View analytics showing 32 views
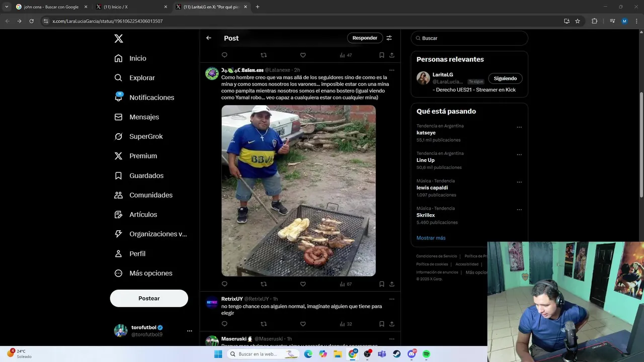Image resolution: width=644 pixels, height=362 pixels. pos(346,324)
